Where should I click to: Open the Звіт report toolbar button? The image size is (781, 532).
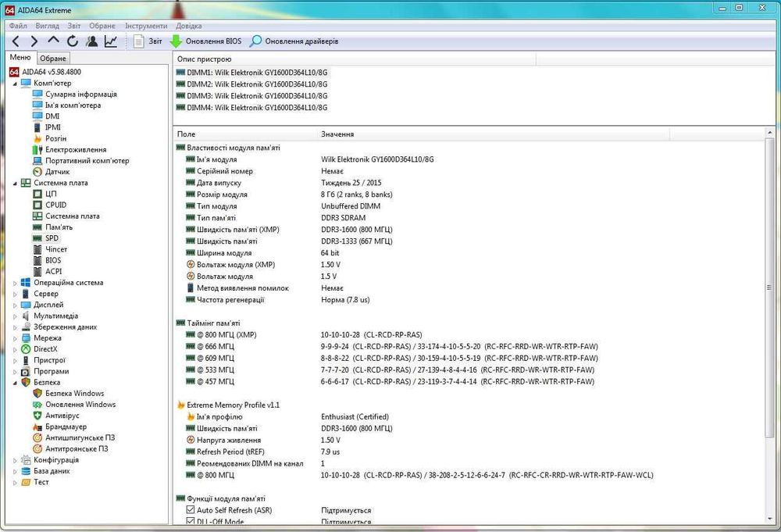pyautogui.click(x=148, y=41)
